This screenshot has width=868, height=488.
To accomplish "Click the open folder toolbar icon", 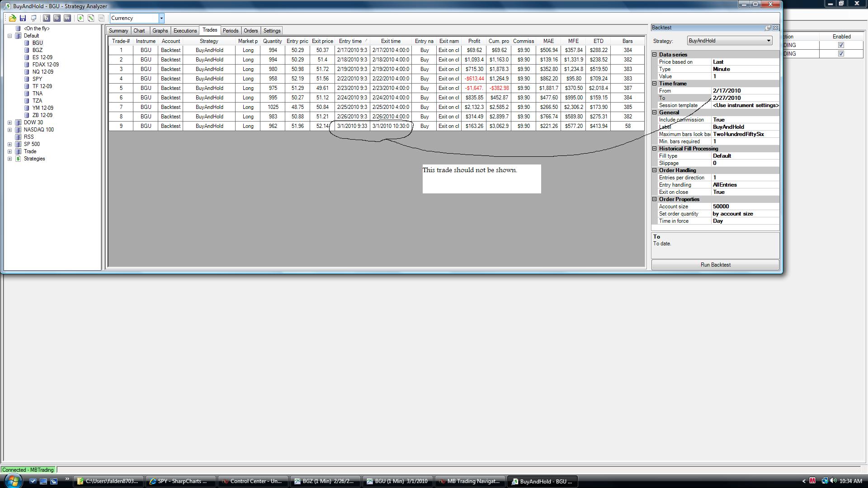I will (12, 18).
